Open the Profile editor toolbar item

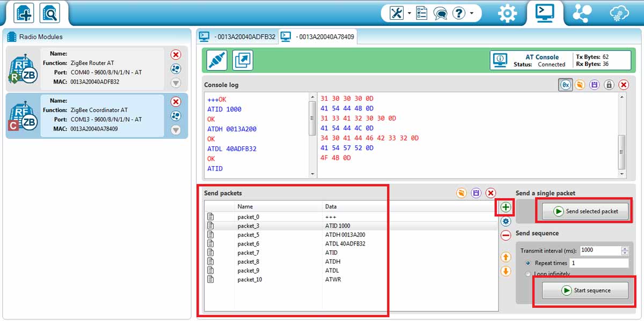coord(422,13)
